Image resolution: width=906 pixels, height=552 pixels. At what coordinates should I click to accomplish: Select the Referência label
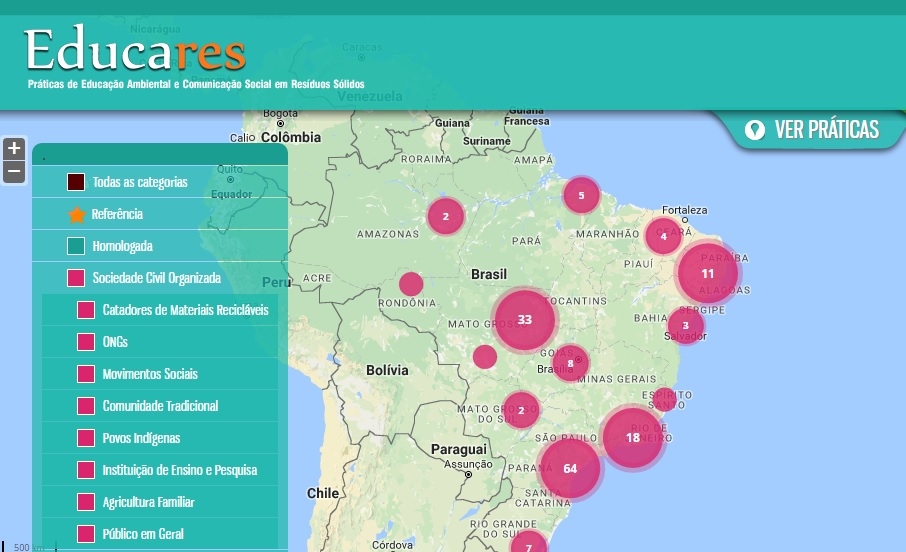click(x=117, y=214)
